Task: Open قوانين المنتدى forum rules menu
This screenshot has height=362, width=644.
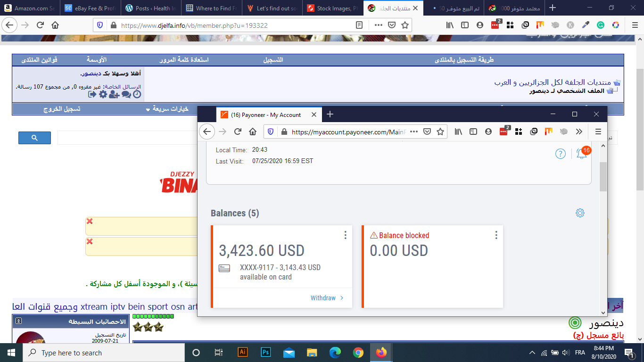Action: (40, 60)
